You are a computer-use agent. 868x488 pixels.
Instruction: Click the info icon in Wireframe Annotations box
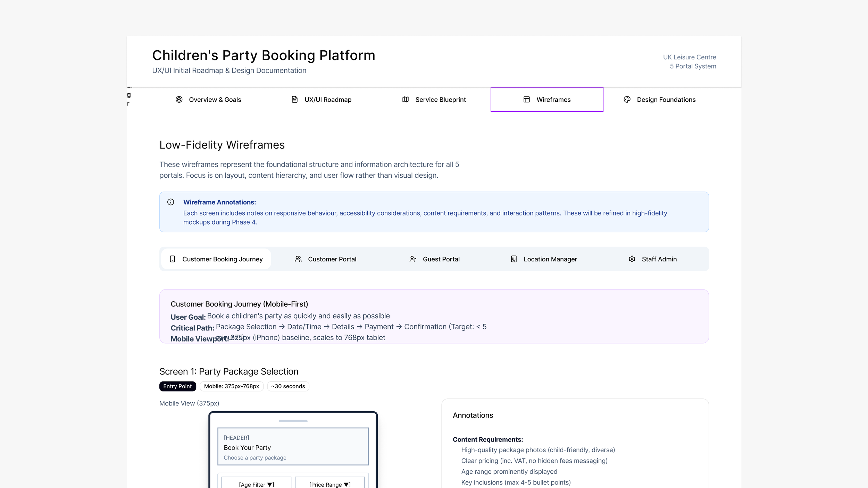pos(171,202)
